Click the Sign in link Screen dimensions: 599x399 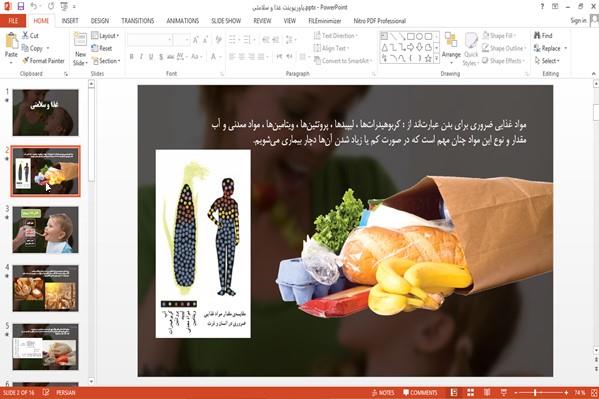[578, 21]
